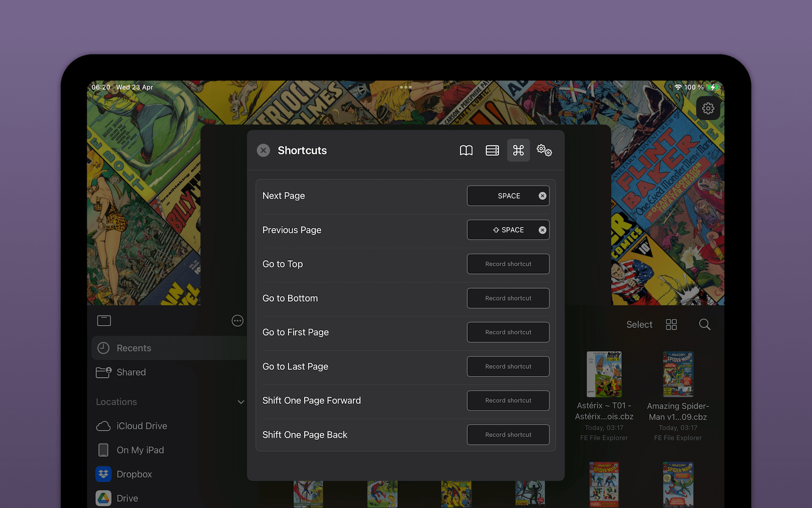Clear the Previous Page shift-SPACE shortcut

[543, 230]
